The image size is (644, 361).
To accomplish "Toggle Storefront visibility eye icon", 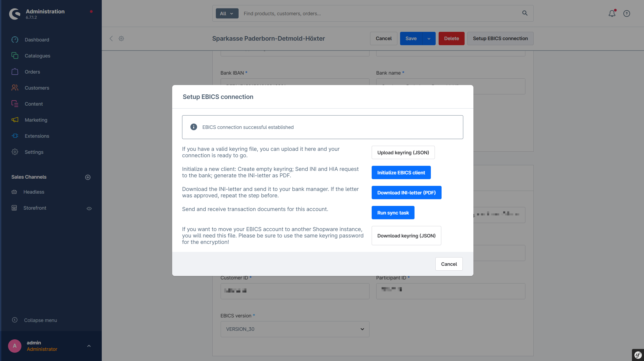I will [89, 209].
